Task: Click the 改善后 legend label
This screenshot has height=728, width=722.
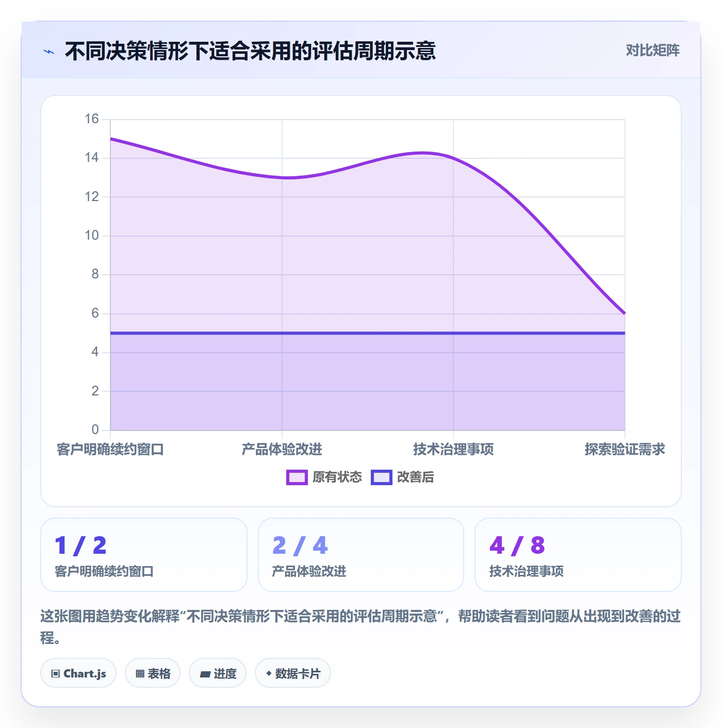Action: (x=416, y=477)
